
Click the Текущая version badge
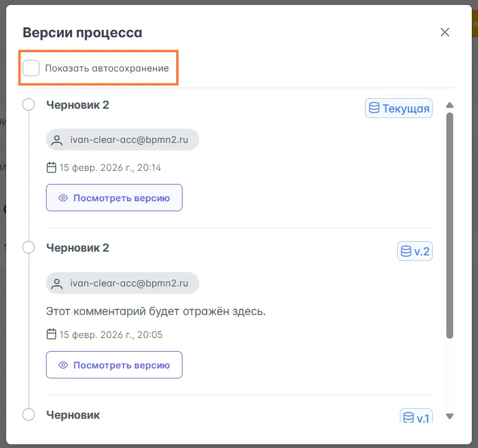pyautogui.click(x=399, y=108)
